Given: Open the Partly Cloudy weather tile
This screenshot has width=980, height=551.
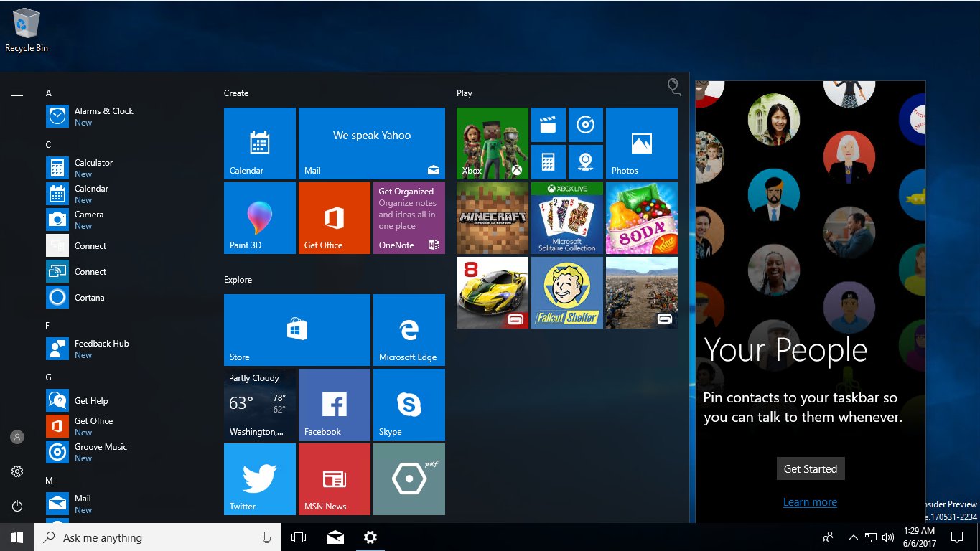Looking at the screenshot, I should [x=260, y=405].
